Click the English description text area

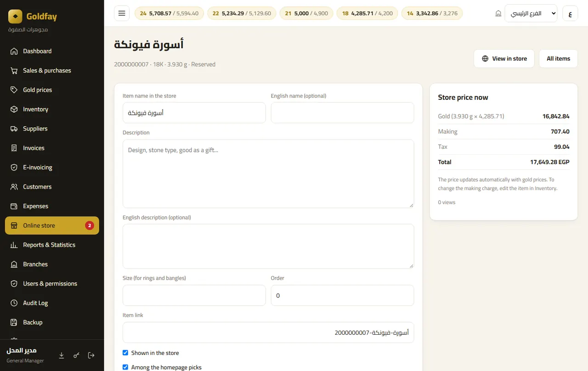(x=268, y=246)
